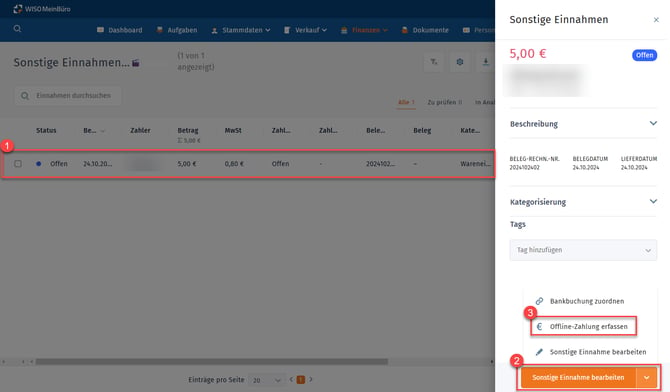This screenshot has width=670, height=392.
Task: Click the link icon beside Bankbuchung zuordnen
Action: tap(539, 301)
